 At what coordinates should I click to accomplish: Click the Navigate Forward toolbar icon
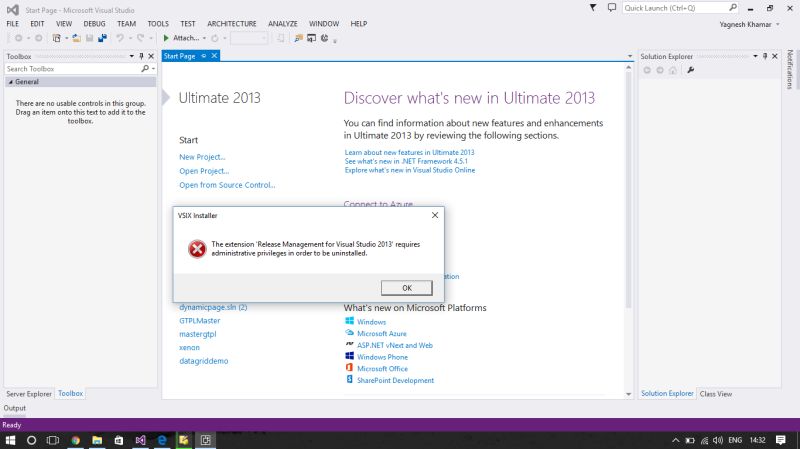tap(38, 38)
